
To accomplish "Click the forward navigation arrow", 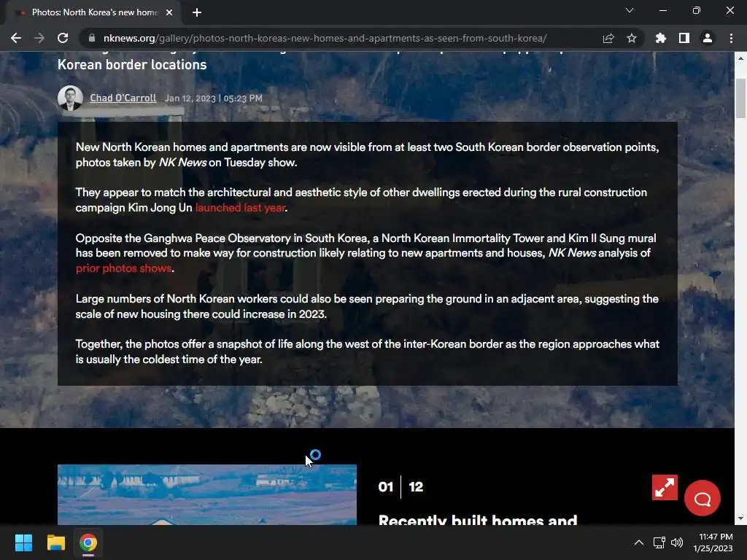I will 39,38.
